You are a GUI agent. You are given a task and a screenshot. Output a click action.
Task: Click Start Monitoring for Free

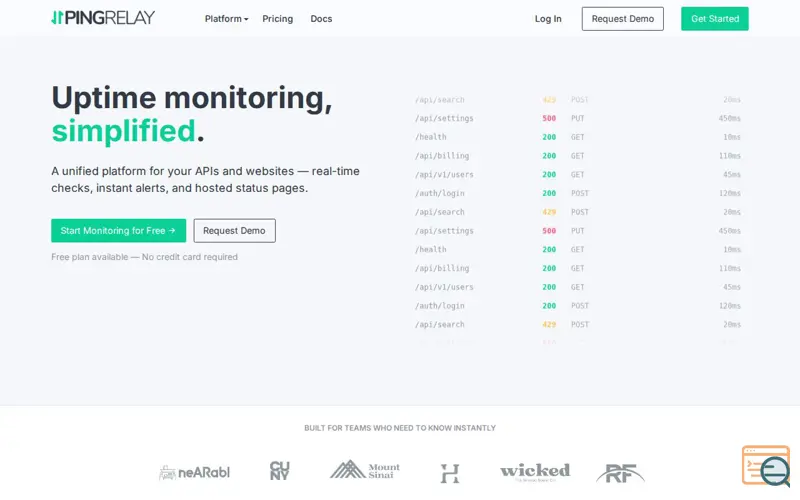118,231
